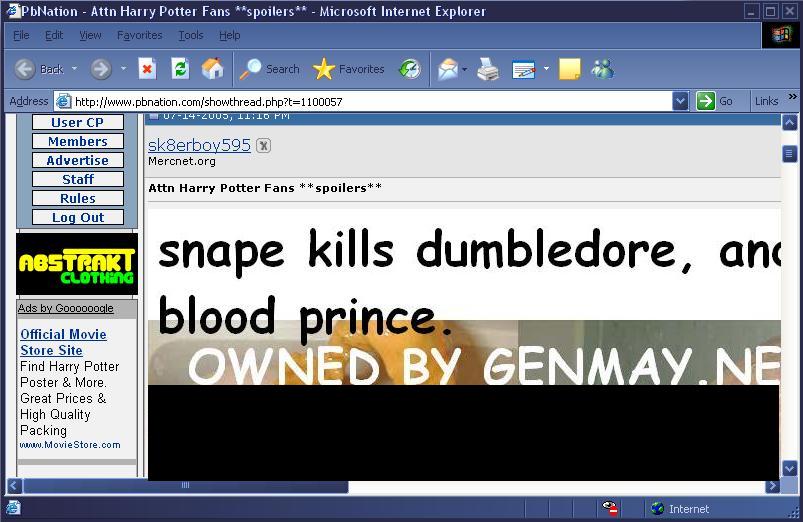
Task: Click the www.MovieStore.com ad link
Action: pos(70,445)
